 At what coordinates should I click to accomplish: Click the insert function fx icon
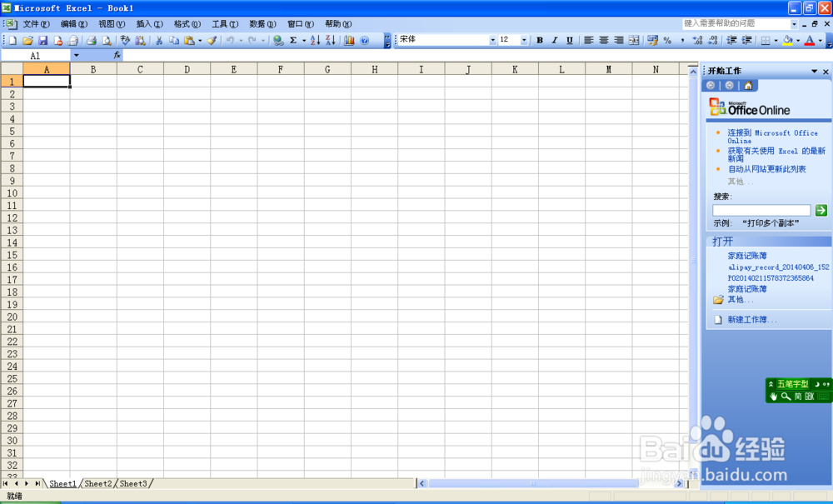[117, 55]
